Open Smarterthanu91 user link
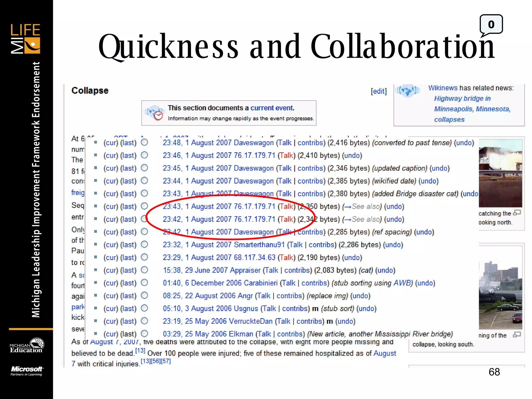This screenshot has width=532, height=399. (x=259, y=245)
